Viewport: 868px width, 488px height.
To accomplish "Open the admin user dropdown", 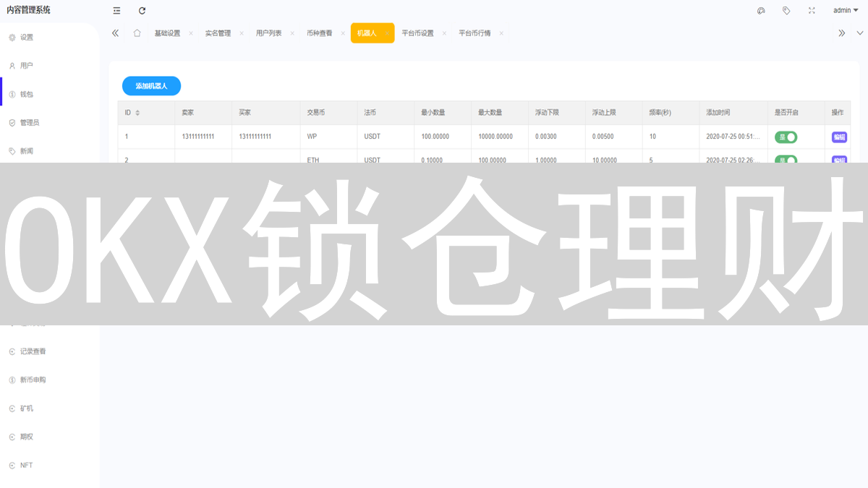I will pyautogui.click(x=846, y=11).
